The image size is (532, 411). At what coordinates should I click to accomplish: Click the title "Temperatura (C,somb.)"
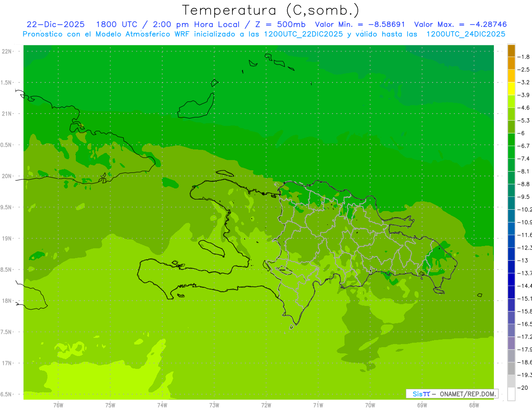(x=270, y=10)
